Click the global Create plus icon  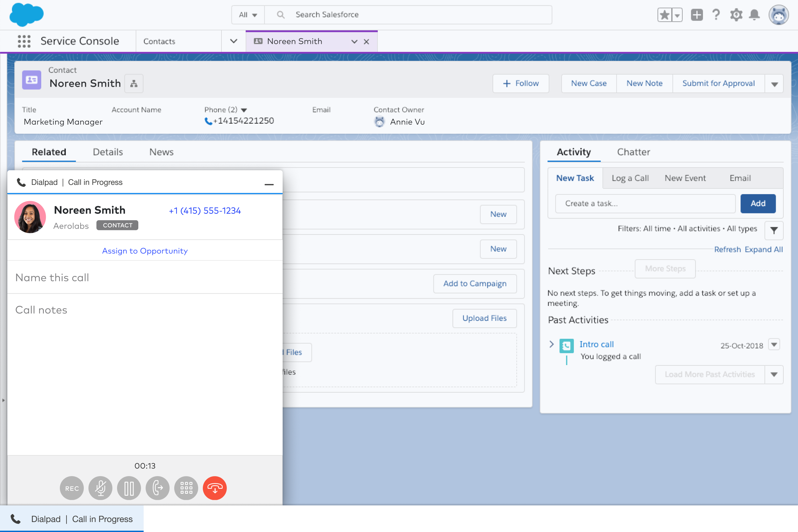[697, 15]
